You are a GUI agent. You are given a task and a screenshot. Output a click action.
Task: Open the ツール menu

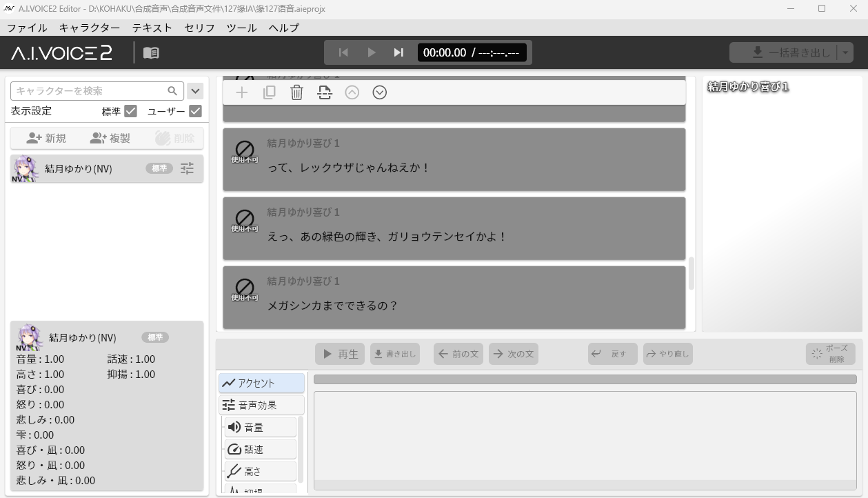(241, 28)
